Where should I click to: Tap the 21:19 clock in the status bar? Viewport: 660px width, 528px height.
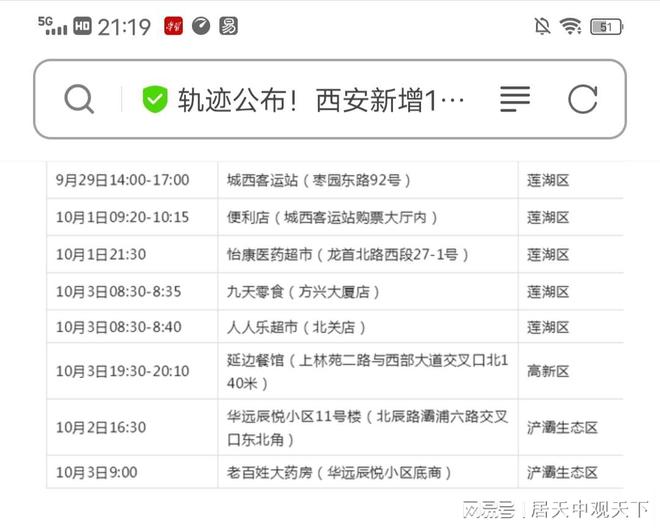point(124,27)
